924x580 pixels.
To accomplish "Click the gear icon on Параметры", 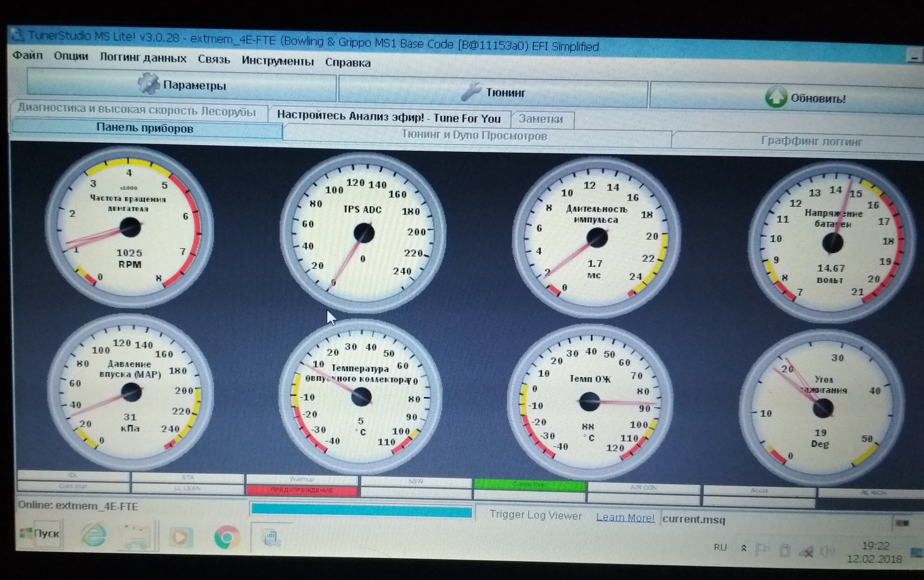I will [x=149, y=84].
